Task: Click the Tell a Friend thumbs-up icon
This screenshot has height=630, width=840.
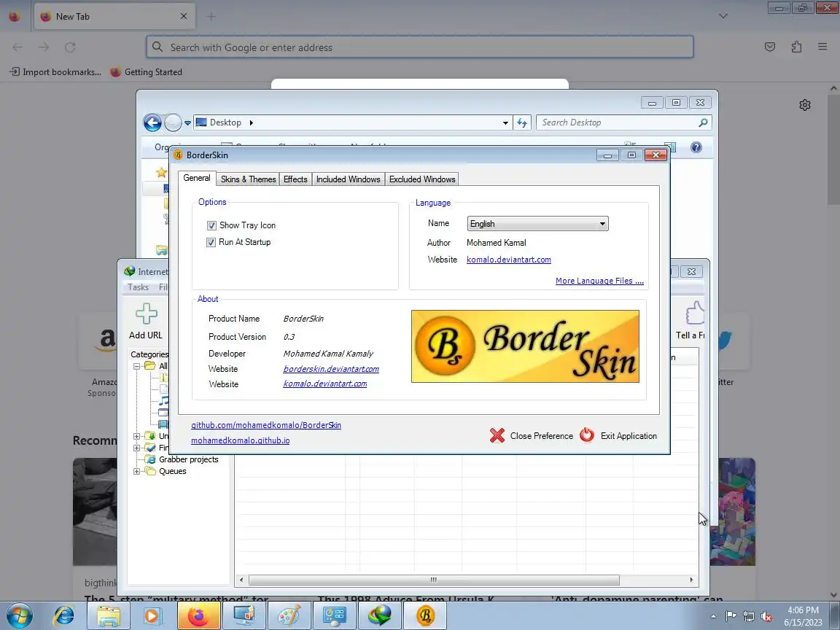Action: pyautogui.click(x=695, y=313)
